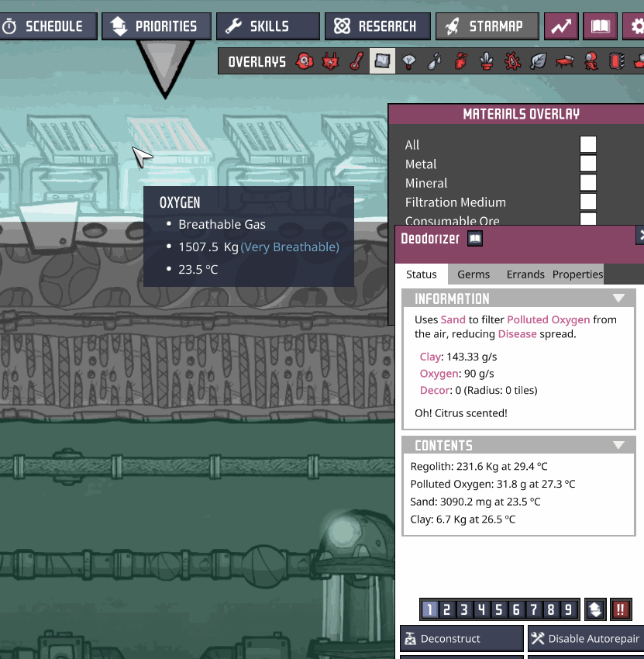
Task: Set building priority to 6
Action: (x=516, y=609)
